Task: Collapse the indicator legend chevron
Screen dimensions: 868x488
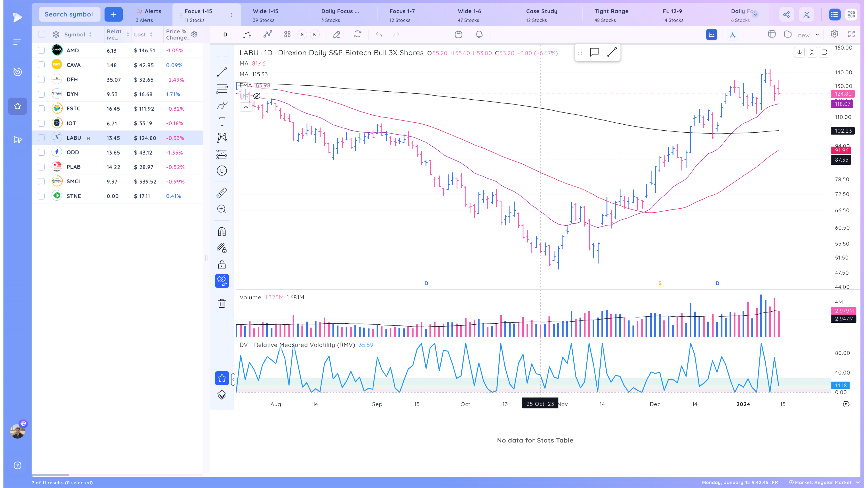Action: click(246, 107)
